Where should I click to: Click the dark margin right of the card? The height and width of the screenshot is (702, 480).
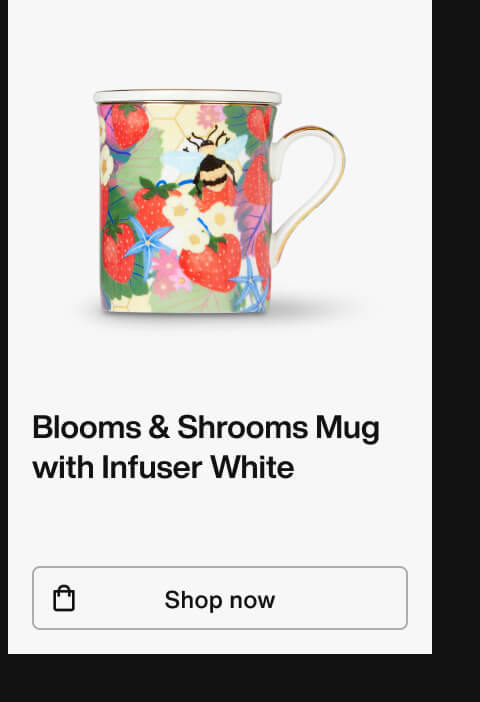pos(456,327)
